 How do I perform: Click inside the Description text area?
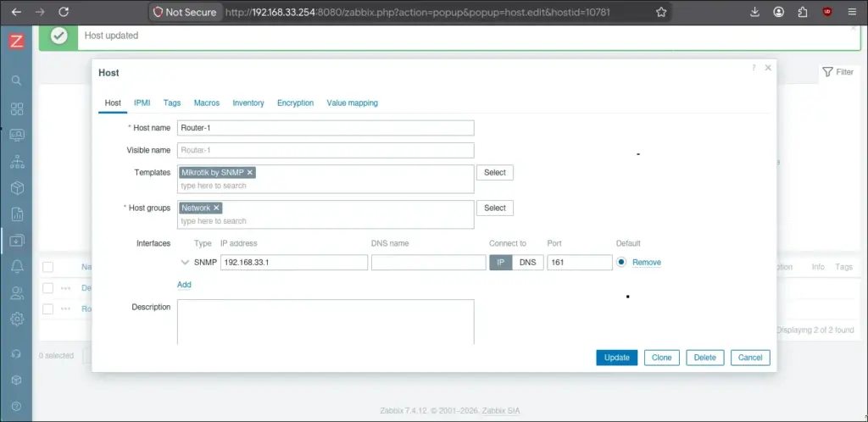(x=325, y=322)
